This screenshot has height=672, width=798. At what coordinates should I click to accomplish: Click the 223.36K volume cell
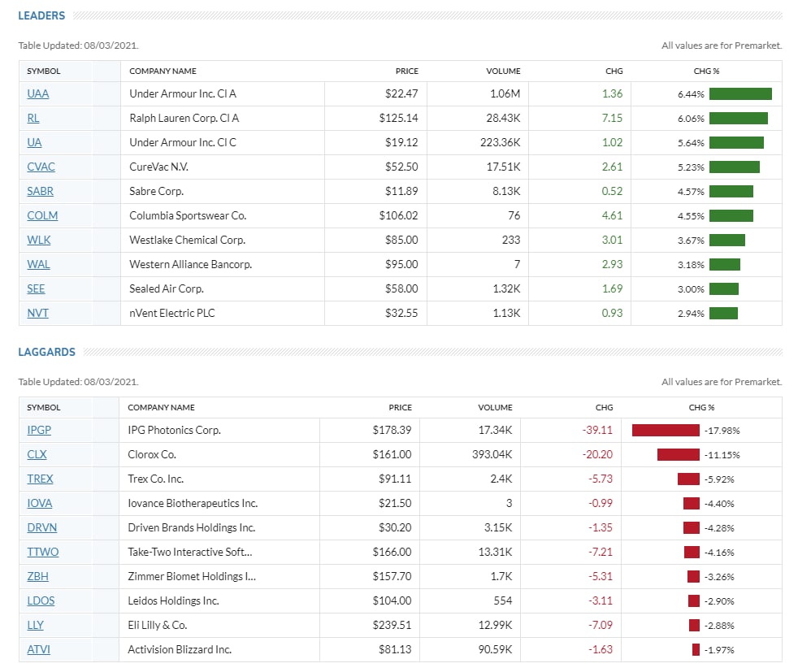pos(501,142)
